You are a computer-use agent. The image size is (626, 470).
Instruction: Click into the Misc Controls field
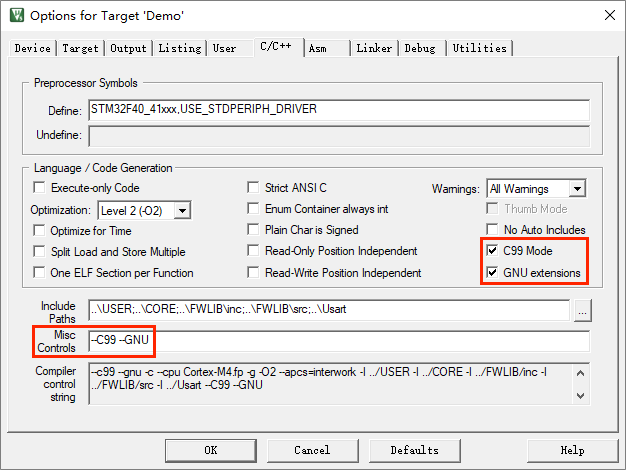338,342
